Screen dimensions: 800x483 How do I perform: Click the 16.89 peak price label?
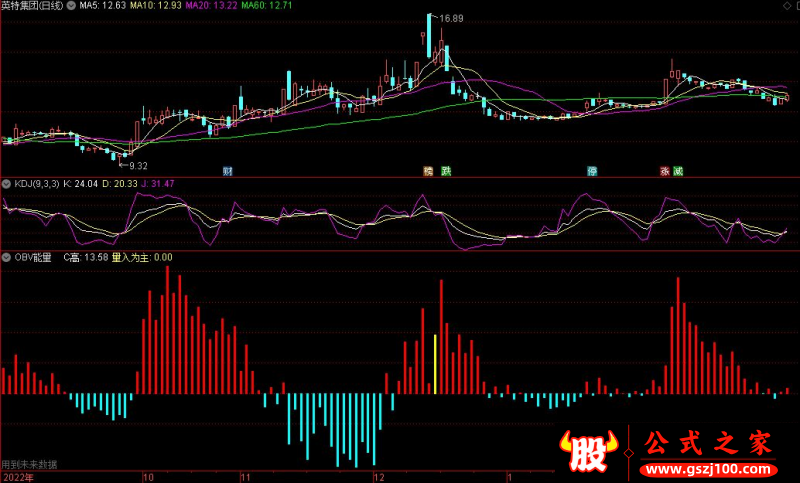(x=452, y=19)
